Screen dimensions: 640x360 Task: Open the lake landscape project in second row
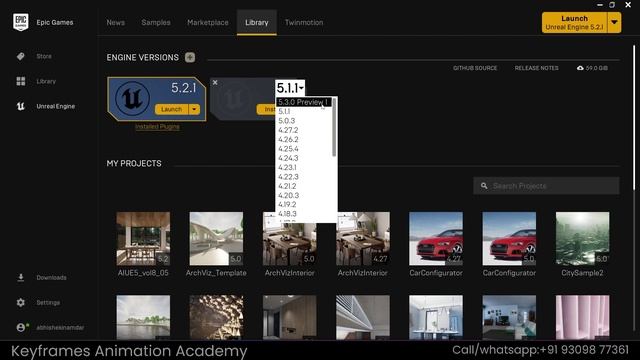click(143, 317)
